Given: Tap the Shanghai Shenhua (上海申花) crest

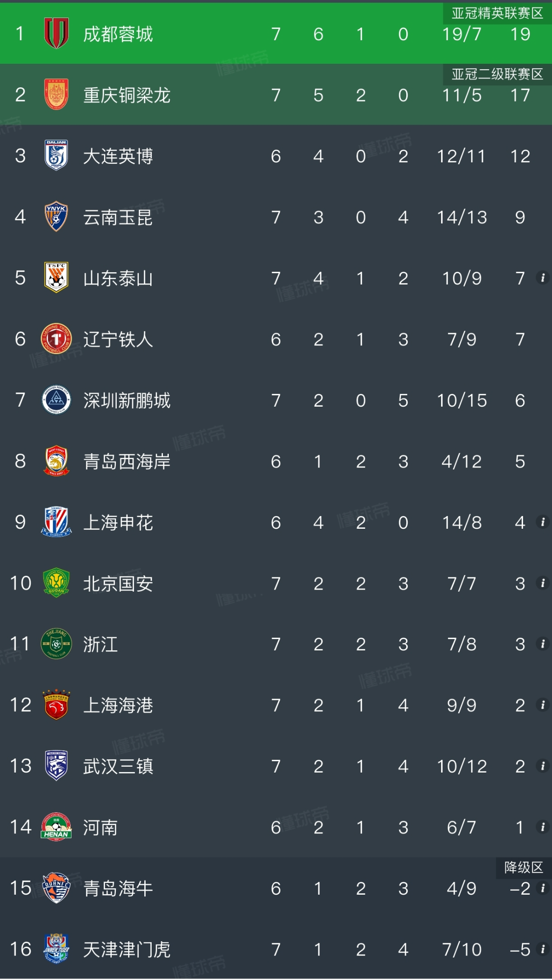Looking at the screenshot, I should (56, 522).
